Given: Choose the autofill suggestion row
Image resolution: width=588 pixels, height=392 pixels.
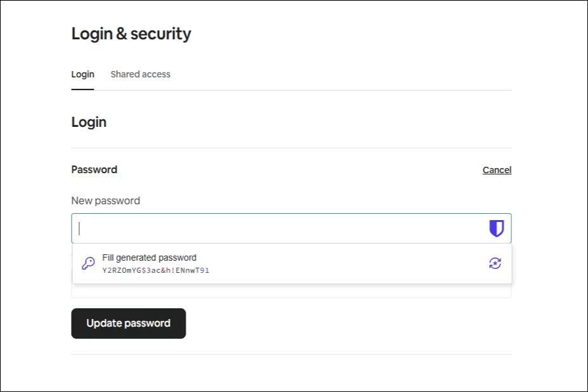Looking at the screenshot, I should (x=253, y=262).
